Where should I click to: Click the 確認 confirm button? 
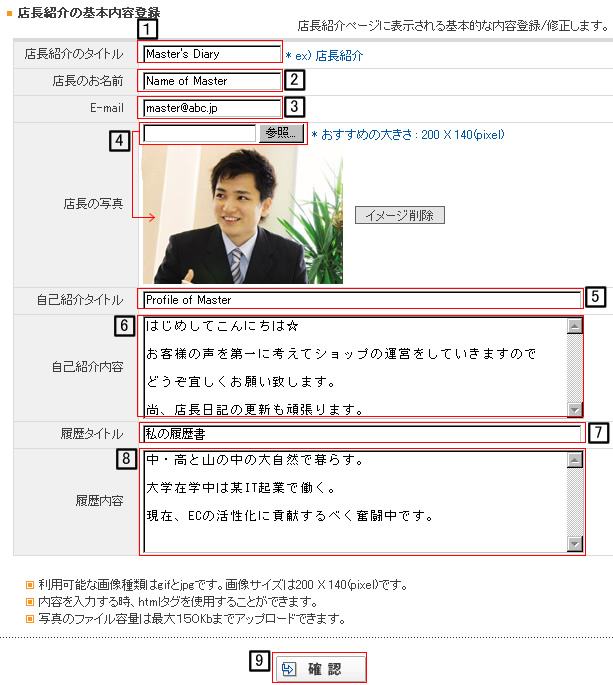click(x=320, y=668)
